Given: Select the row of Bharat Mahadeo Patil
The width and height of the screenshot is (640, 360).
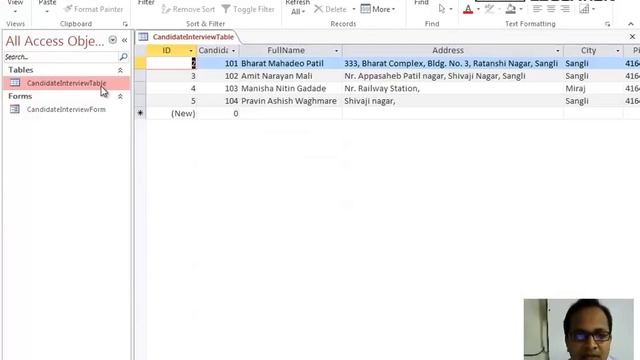Looking at the screenshot, I should 140,63.
